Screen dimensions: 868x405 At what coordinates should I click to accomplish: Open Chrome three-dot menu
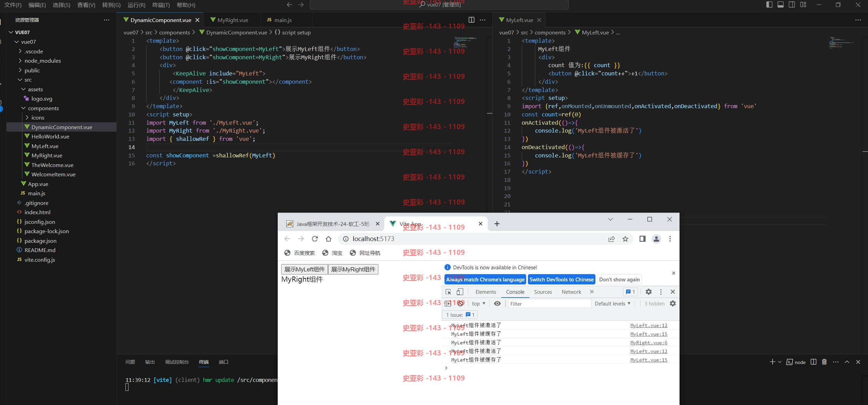[x=670, y=239]
